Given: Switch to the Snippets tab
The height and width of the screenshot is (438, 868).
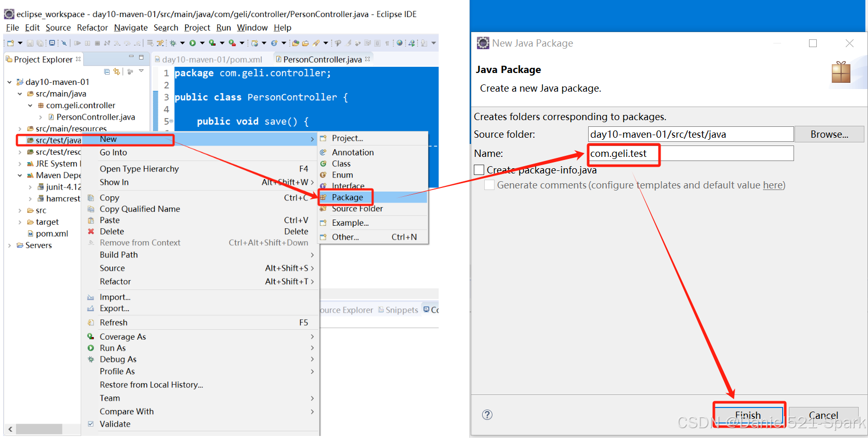Looking at the screenshot, I should pos(398,310).
